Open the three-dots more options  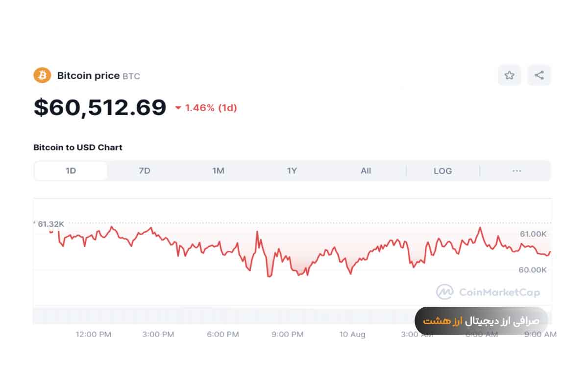coord(516,171)
